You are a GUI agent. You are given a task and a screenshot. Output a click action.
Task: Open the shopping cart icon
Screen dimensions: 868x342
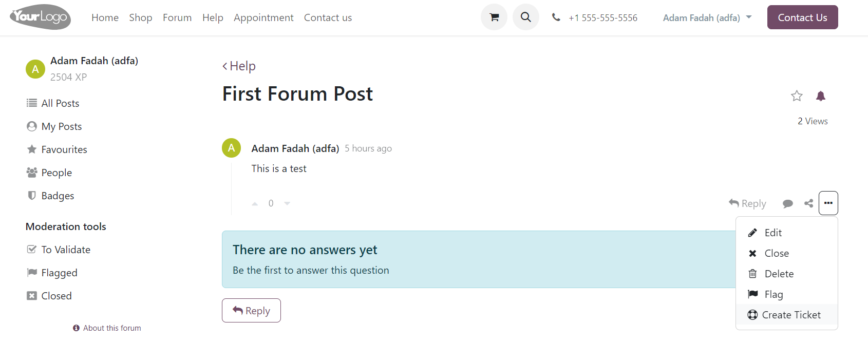(494, 17)
